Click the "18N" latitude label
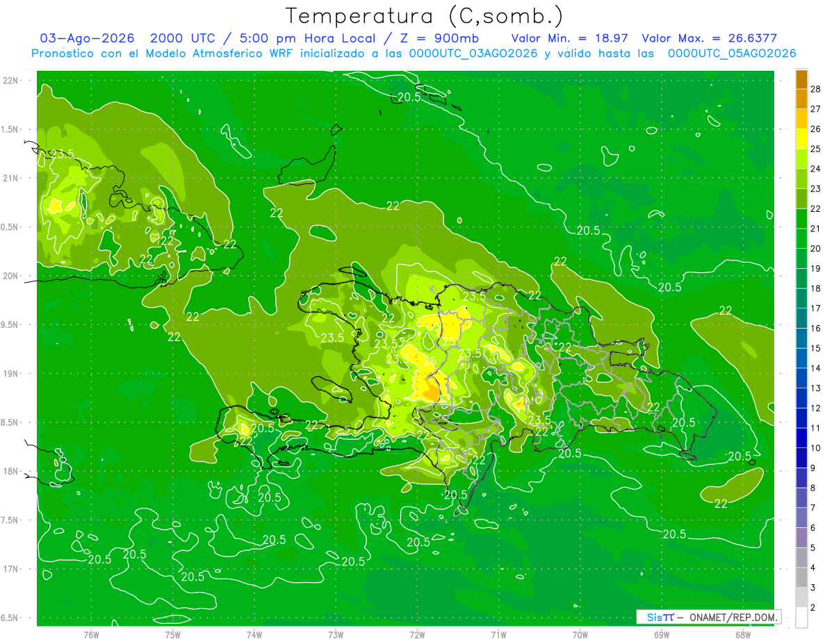Screen dimensions: 834x644 (x=11, y=471)
